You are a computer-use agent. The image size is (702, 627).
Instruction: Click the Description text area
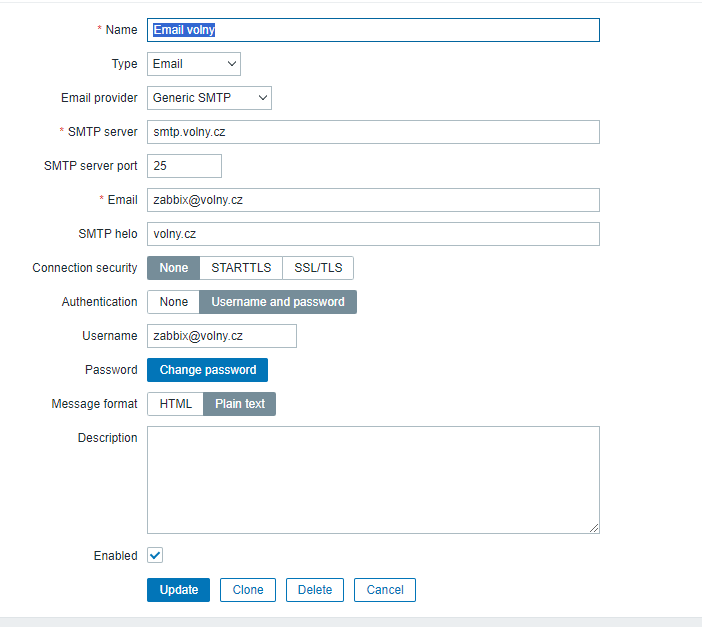373,480
